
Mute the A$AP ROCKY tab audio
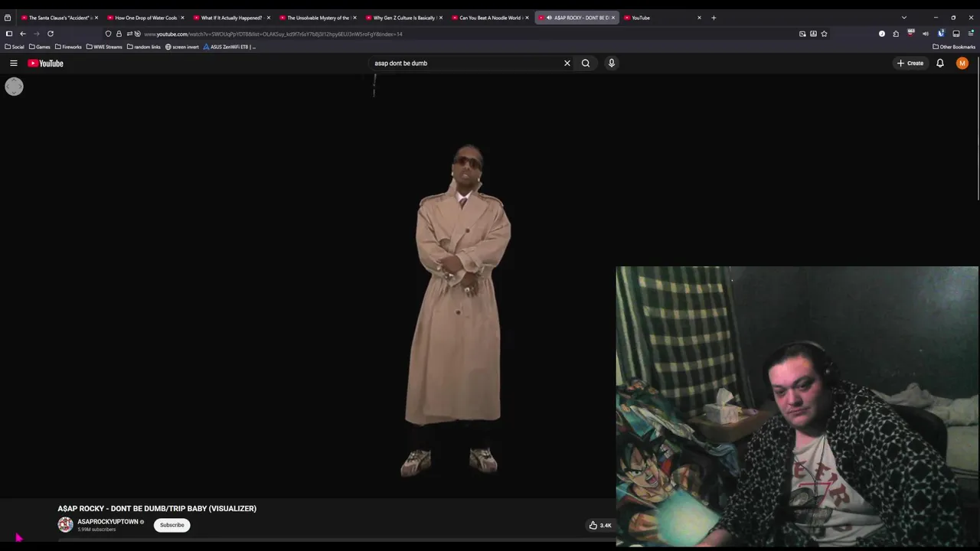(x=549, y=18)
